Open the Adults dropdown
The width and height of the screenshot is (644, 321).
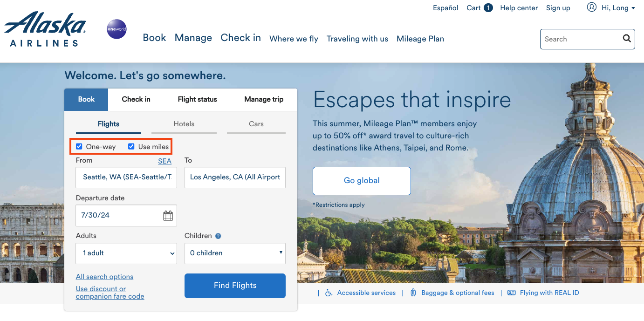coord(126,253)
